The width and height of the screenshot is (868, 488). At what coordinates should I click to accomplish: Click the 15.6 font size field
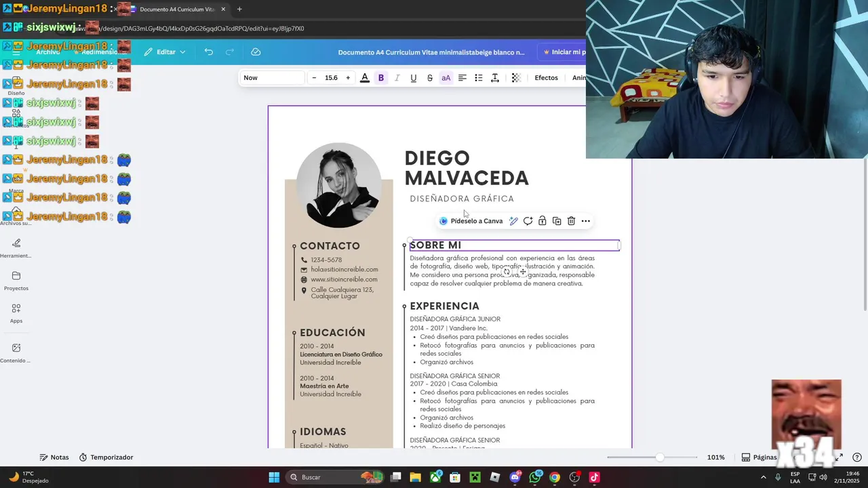(331, 78)
